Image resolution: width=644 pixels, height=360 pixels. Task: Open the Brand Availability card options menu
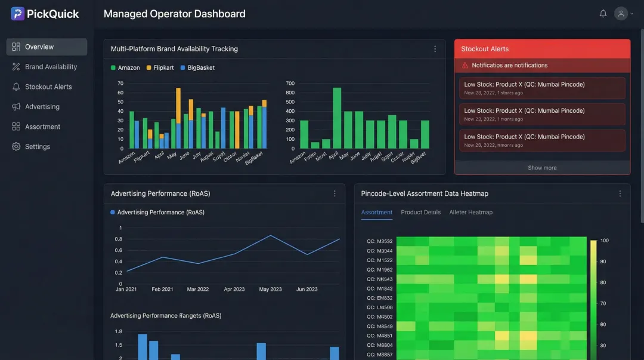(x=435, y=48)
